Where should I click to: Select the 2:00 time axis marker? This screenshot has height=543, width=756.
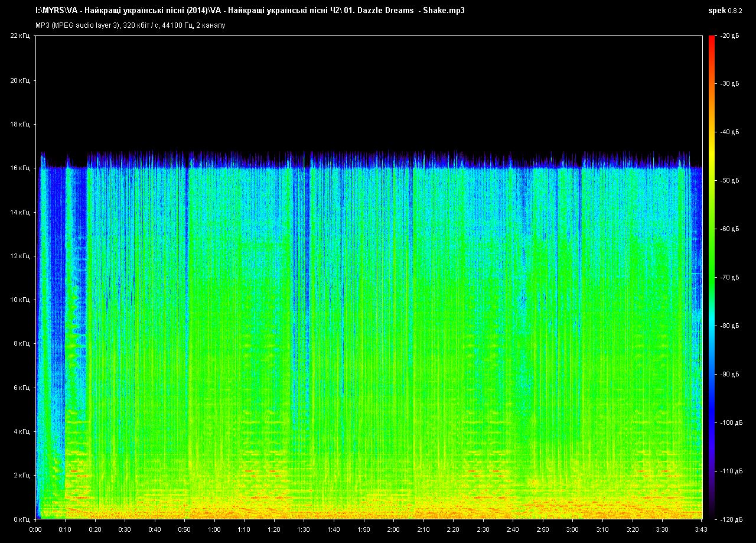pyautogui.click(x=393, y=529)
